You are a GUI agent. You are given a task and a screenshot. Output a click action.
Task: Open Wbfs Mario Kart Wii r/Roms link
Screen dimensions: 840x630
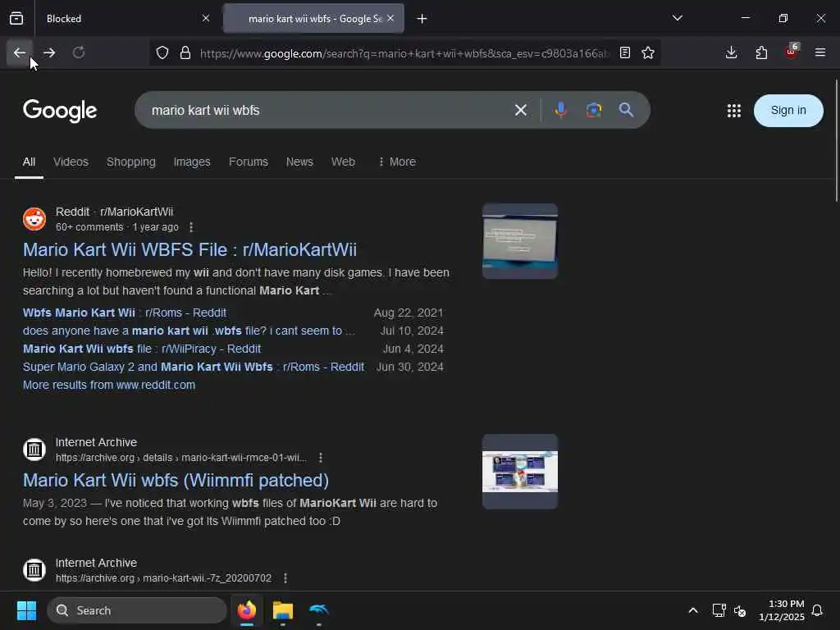click(125, 313)
